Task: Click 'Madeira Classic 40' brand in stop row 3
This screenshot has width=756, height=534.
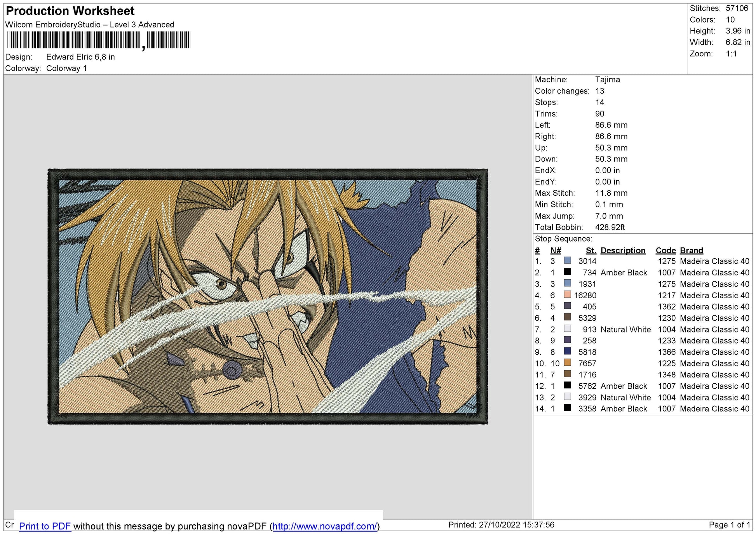Action: pos(714,284)
